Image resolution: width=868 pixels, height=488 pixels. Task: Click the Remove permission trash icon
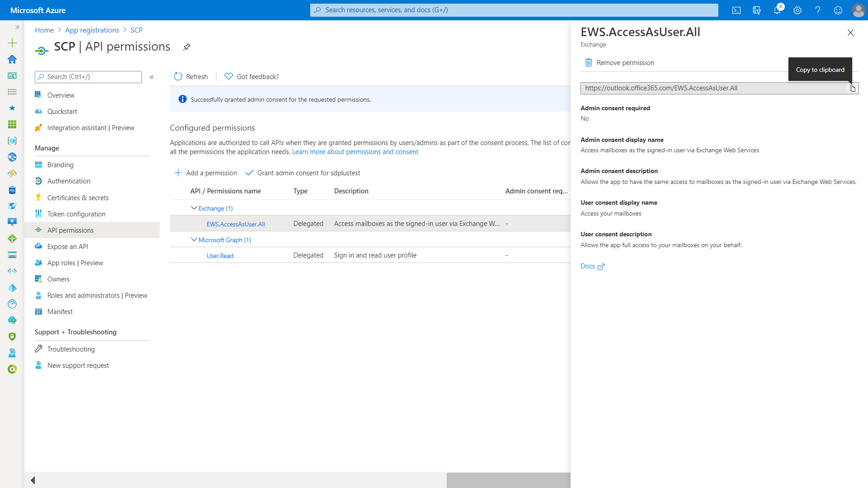(x=588, y=63)
